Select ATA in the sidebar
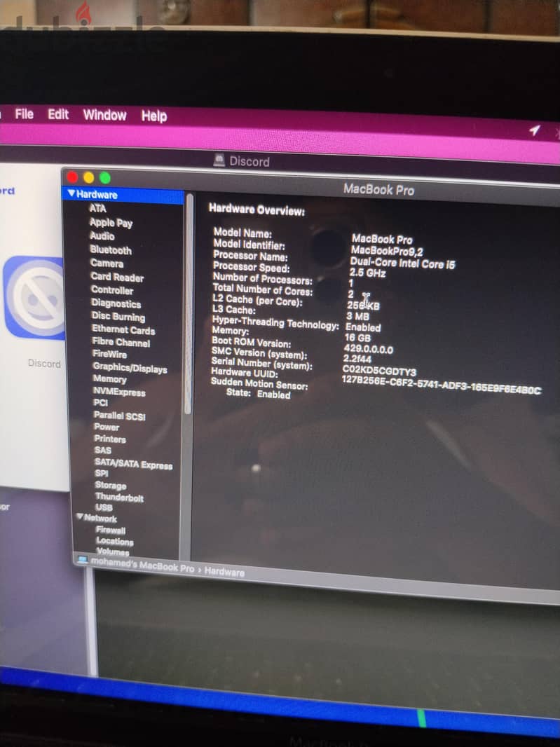Viewport: 560px width, 747px height. click(x=97, y=208)
